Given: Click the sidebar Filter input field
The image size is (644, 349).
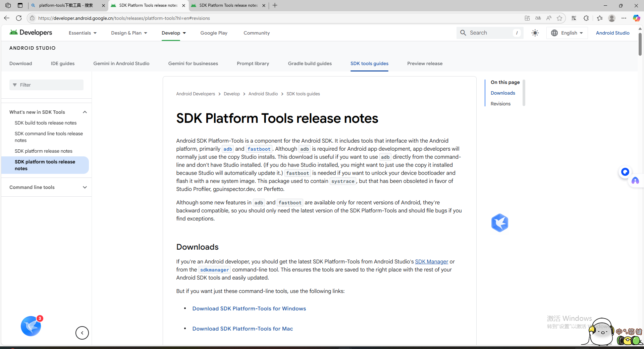Looking at the screenshot, I should pyautogui.click(x=46, y=85).
